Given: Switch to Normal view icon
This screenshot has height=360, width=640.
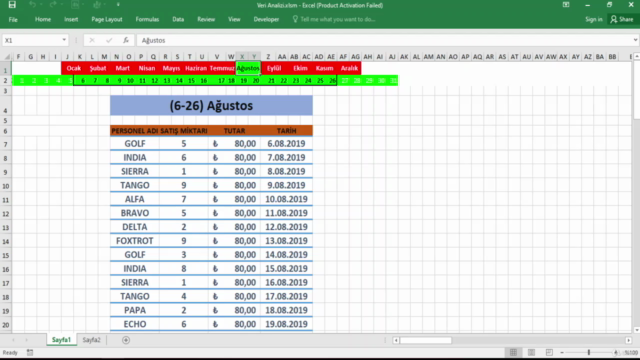Looking at the screenshot, I should pyautogui.click(x=513, y=352).
